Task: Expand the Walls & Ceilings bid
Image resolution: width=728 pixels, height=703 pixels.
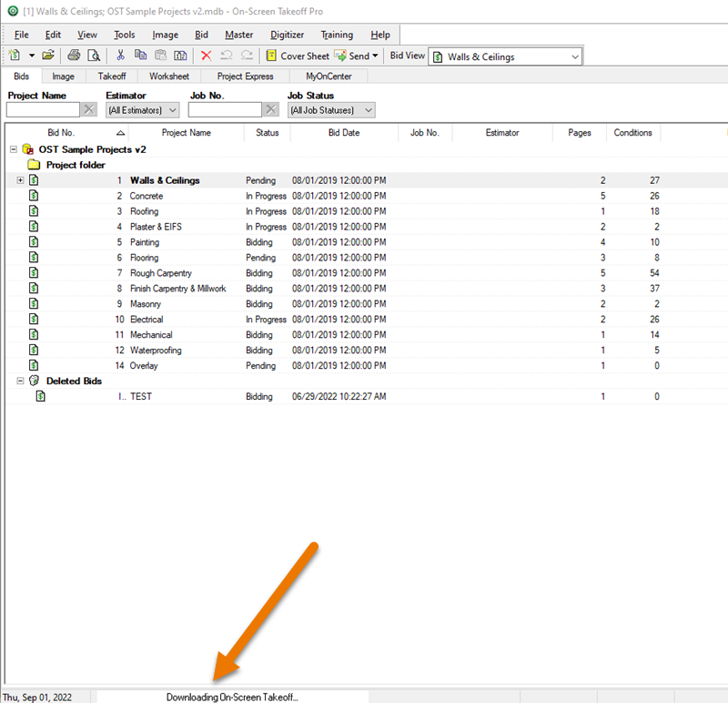Action: pos(20,179)
